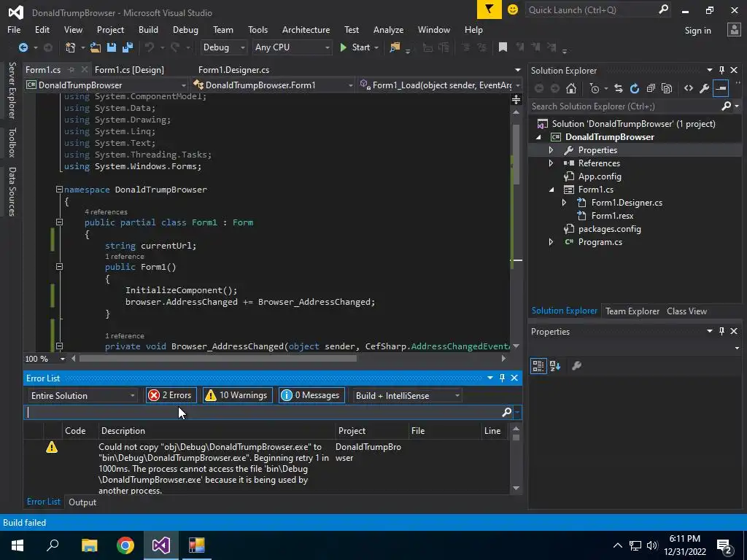Click the Solution Explorer search magnifier icon
Screen dimensions: 747x560
pos(726,106)
